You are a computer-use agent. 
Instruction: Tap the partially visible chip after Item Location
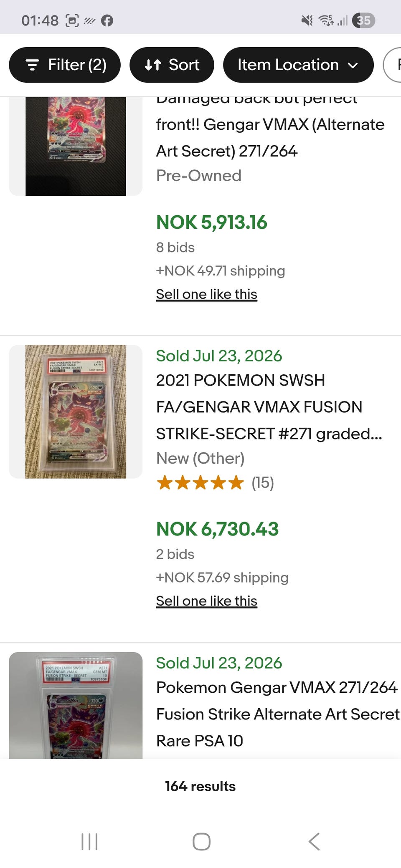coord(392,65)
